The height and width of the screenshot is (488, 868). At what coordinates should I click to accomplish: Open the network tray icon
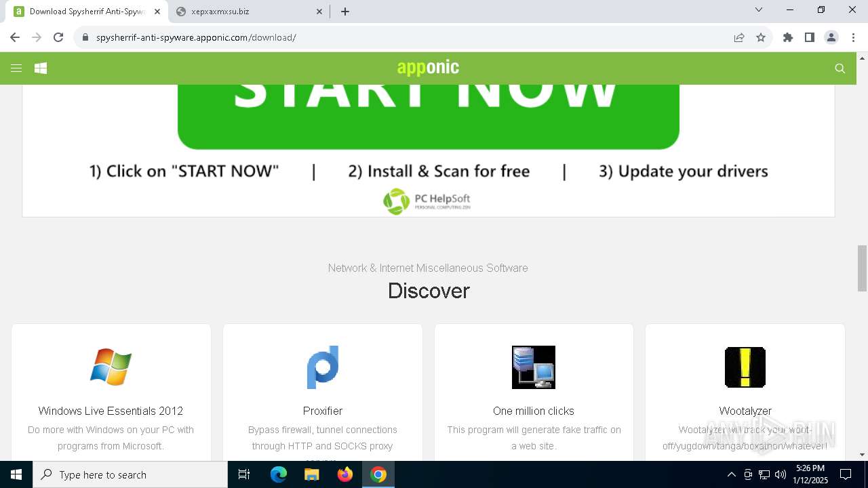pos(764,474)
